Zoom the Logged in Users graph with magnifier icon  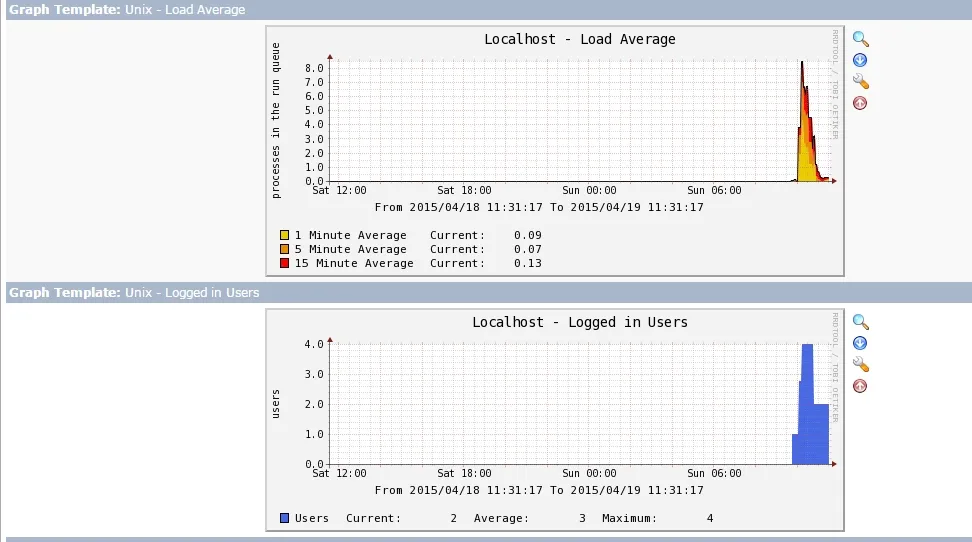click(x=860, y=322)
